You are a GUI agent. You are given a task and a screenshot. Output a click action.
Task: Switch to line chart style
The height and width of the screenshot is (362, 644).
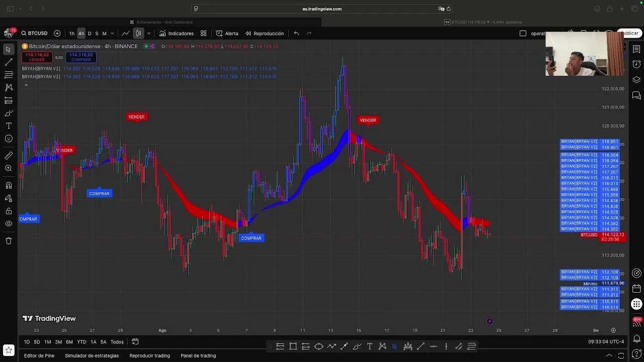pos(125,33)
